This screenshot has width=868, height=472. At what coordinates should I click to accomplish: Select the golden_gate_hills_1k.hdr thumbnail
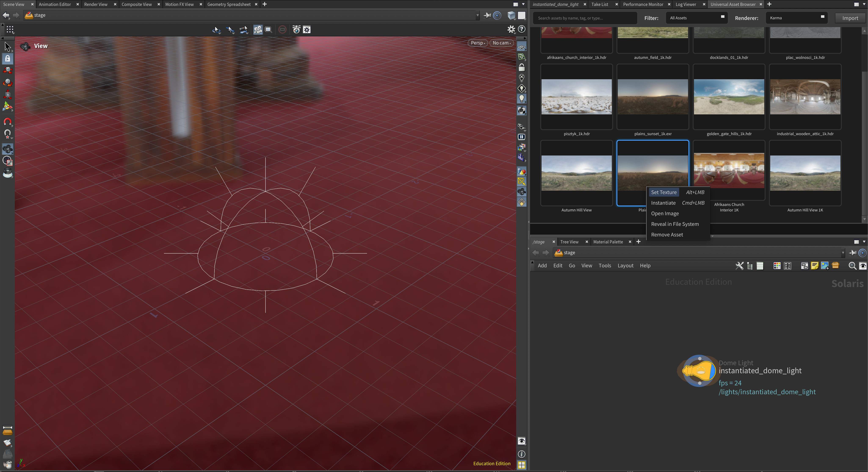click(729, 97)
